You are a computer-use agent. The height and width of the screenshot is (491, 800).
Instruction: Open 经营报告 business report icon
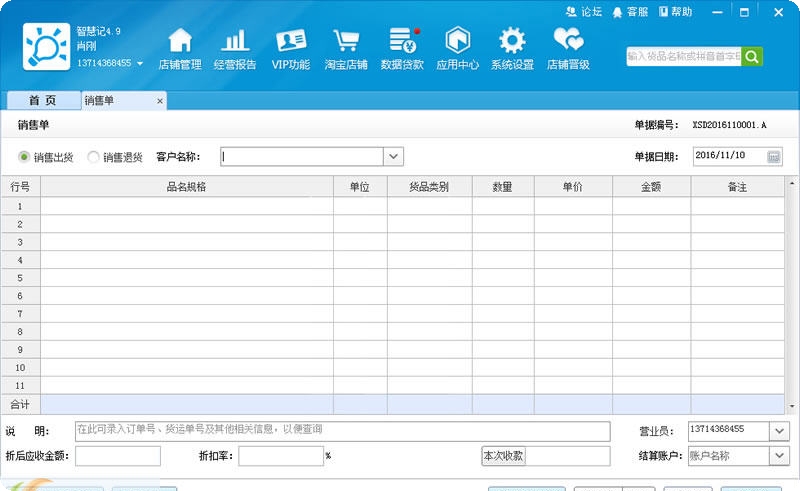(235, 42)
